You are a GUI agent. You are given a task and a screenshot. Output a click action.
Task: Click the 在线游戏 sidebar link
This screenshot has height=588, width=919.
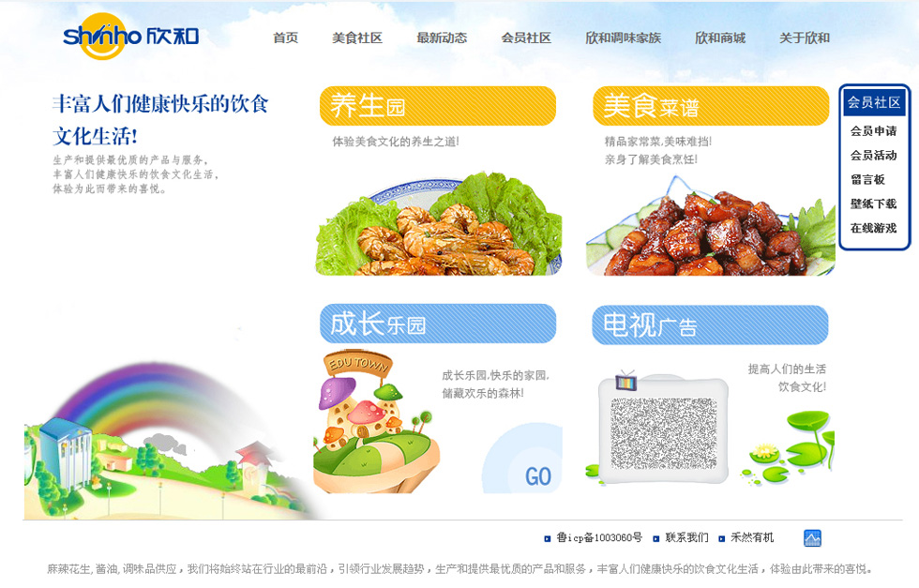coord(873,228)
